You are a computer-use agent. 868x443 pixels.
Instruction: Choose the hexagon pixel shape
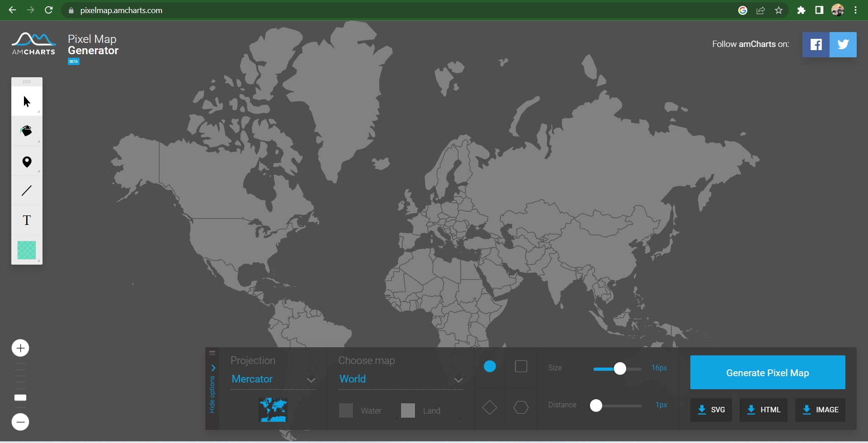(521, 407)
